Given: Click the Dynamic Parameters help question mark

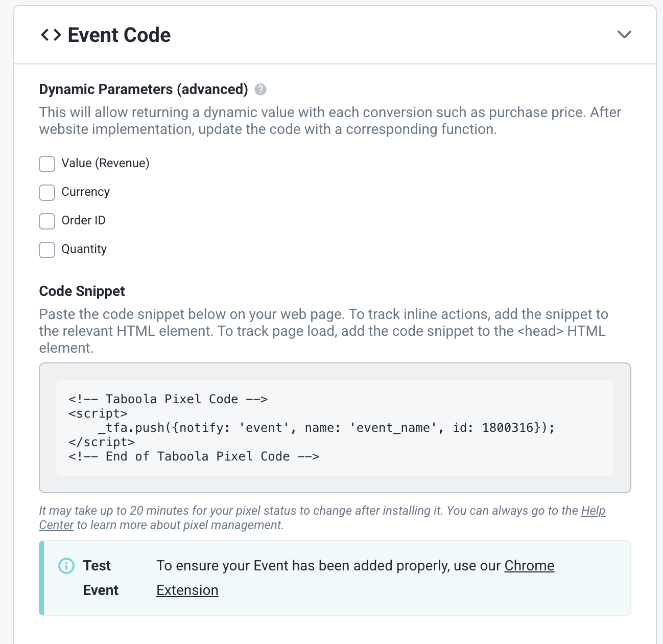Looking at the screenshot, I should [261, 89].
